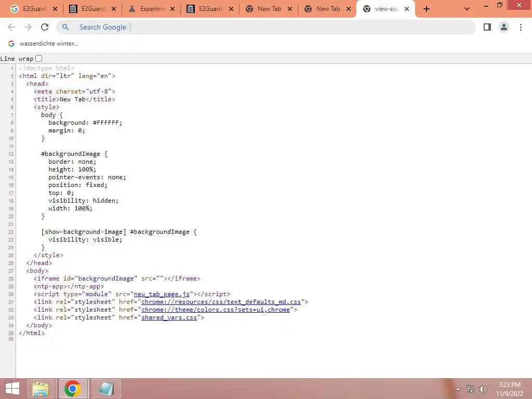Screen dimensions: 532x399
Task: Open shared_vars.css link
Action: (169, 317)
